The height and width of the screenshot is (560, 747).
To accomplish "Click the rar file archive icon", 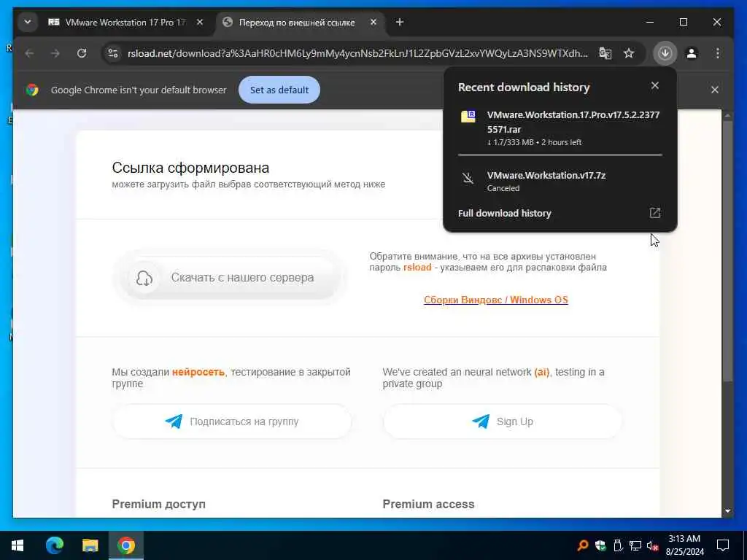I will pos(468,116).
